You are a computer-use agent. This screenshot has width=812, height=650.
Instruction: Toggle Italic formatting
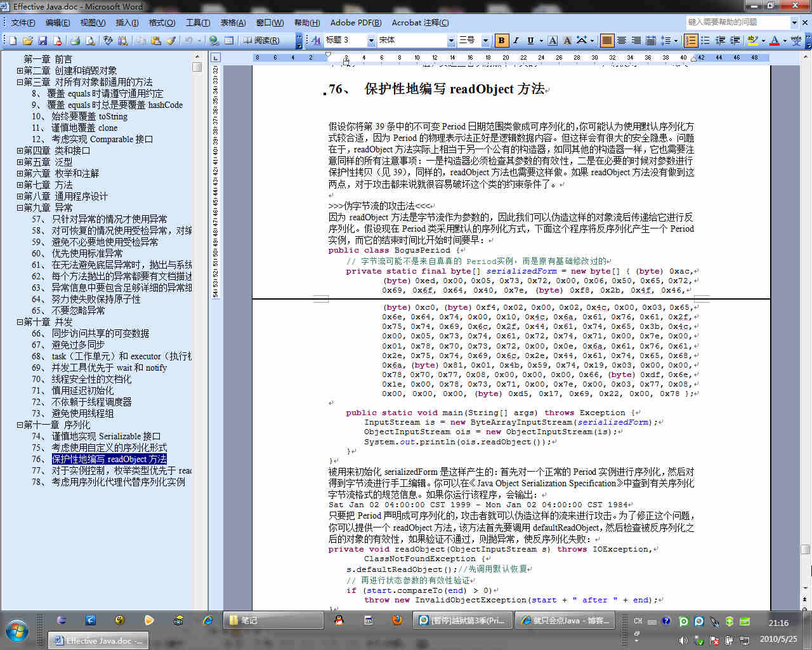(x=516, y=41)
